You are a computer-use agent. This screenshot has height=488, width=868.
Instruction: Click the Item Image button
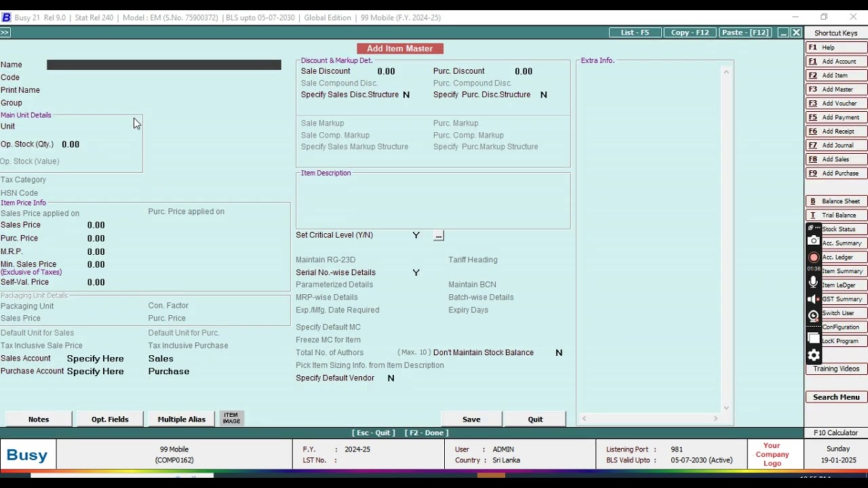232,419
